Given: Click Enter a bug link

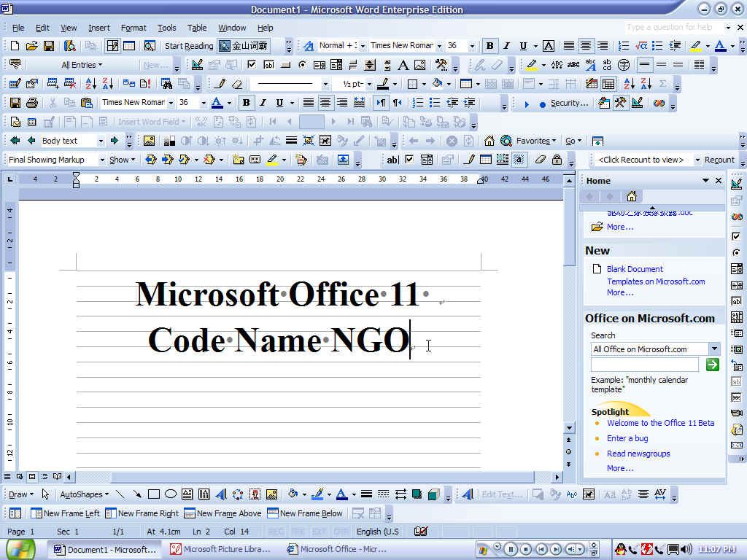Looking at the screenshot, I should (627, 438).
